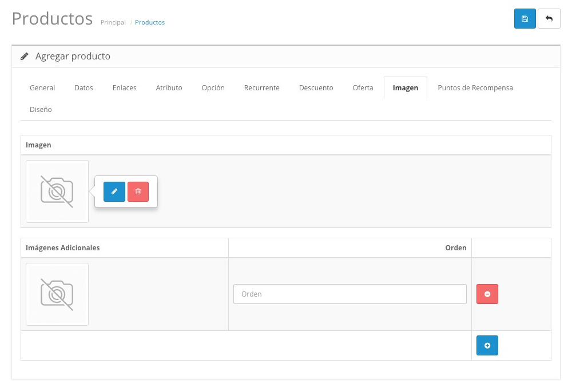Add additional image with blue plus button
The image size is (572, 392).
coord(487,345)
